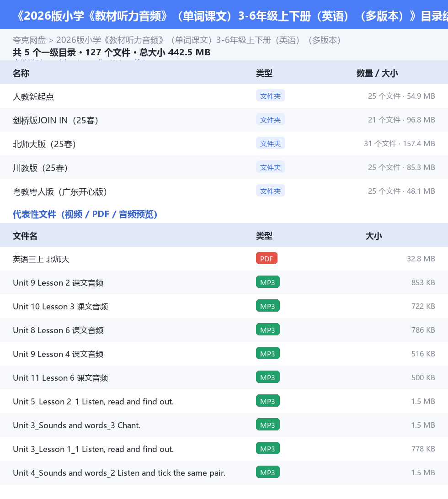Click 25 个文件 · 48.1 MB cell
This screenshot has height=499, width=448.
(x=401, y=191)
